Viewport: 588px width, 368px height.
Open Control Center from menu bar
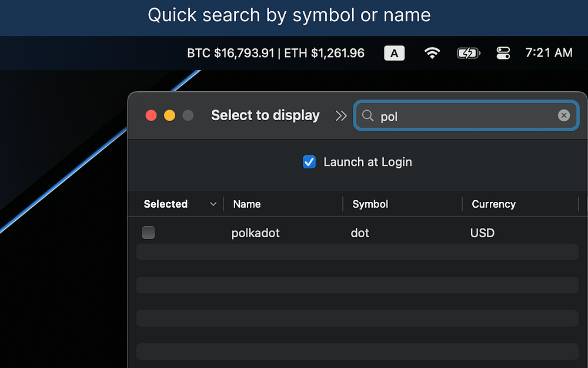(x=503, y=53)
